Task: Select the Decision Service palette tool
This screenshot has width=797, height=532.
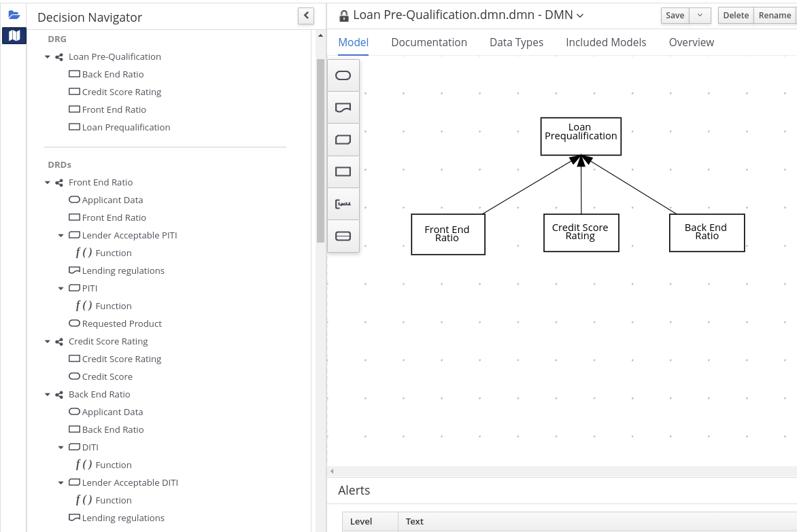Action: tap(343, 236)
